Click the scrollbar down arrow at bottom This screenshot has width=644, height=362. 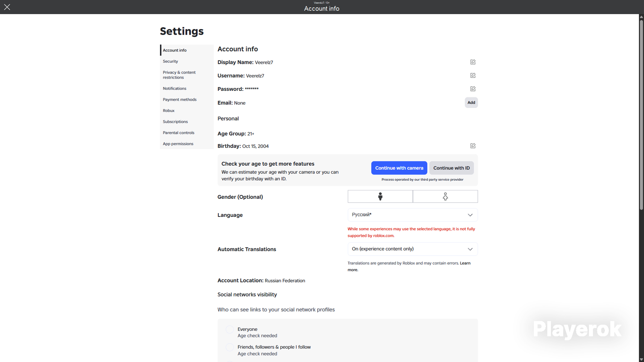tap(641, 359)
